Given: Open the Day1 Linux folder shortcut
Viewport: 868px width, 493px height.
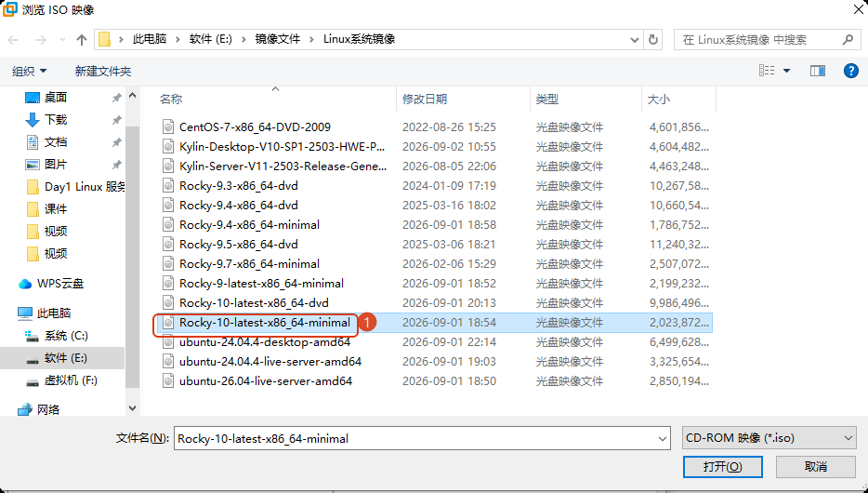Looking at the screenshot, I should tap(74, 187).
